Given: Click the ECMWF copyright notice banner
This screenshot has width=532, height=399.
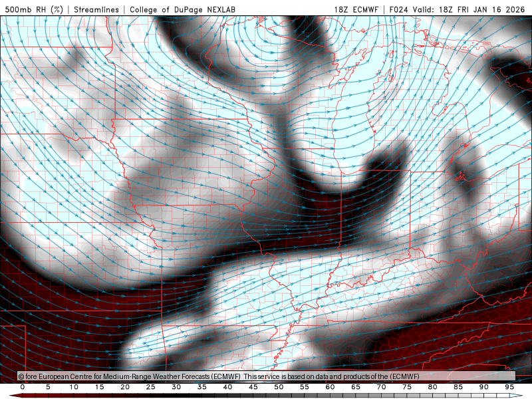Looking at the screenshot, I should click(267, 376).
